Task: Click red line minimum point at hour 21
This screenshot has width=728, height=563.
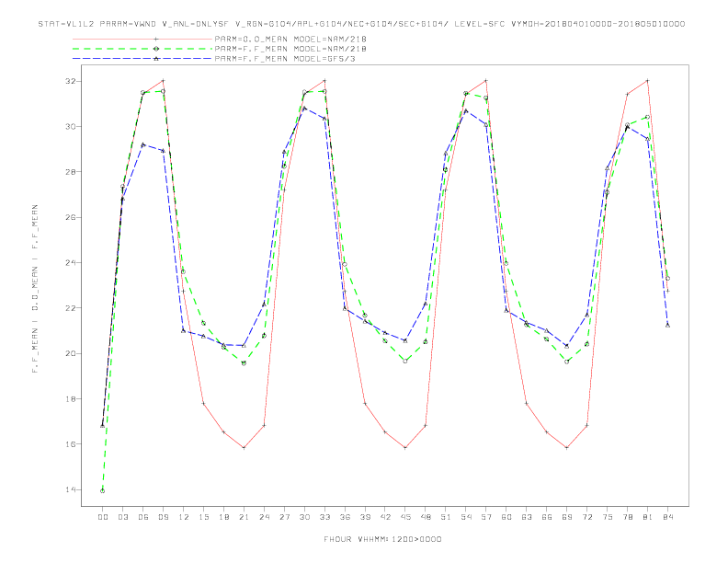Action: pyautogui.click(x=244, y=448)
